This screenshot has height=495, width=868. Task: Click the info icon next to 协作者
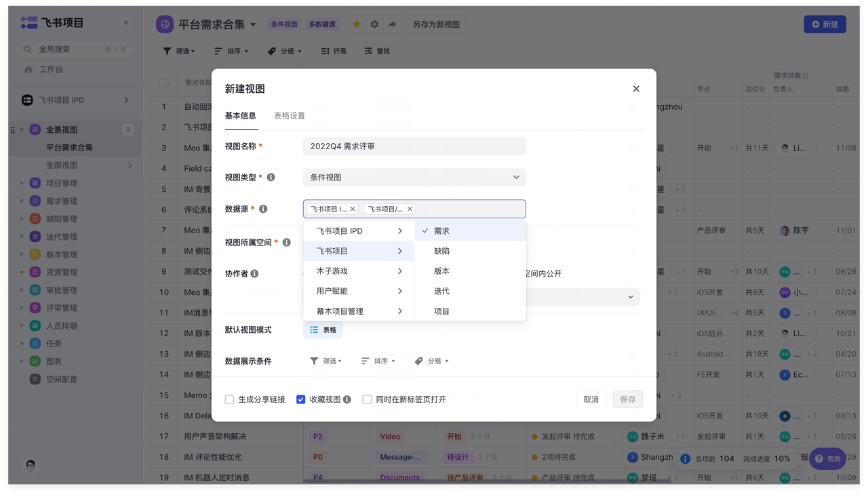click(x=254, y=273)
